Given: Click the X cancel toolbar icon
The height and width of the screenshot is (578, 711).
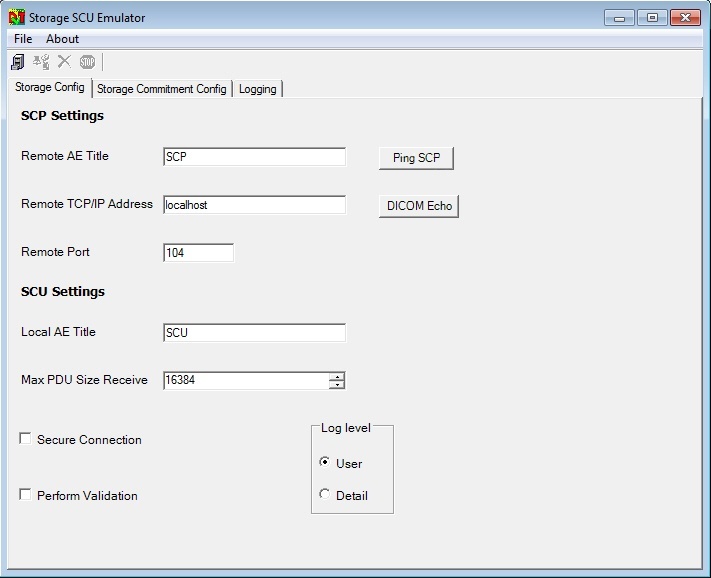Looking at the screenshot, I should 64,62.
